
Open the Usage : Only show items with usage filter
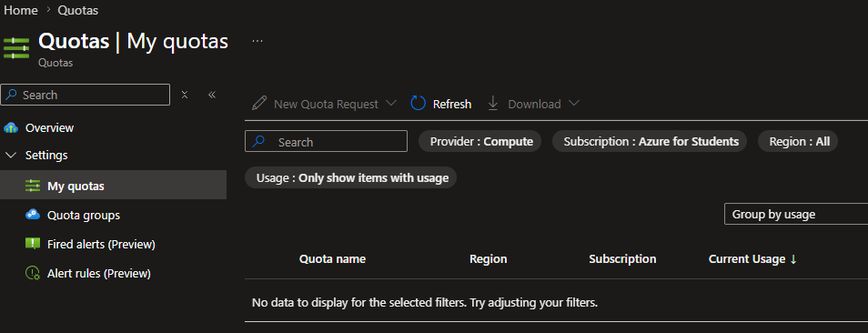350,178
